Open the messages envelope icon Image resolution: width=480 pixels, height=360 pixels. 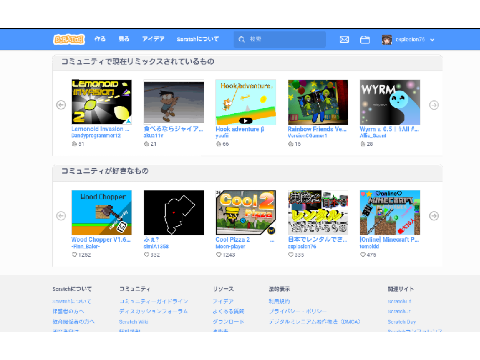[x=344, y=40]
